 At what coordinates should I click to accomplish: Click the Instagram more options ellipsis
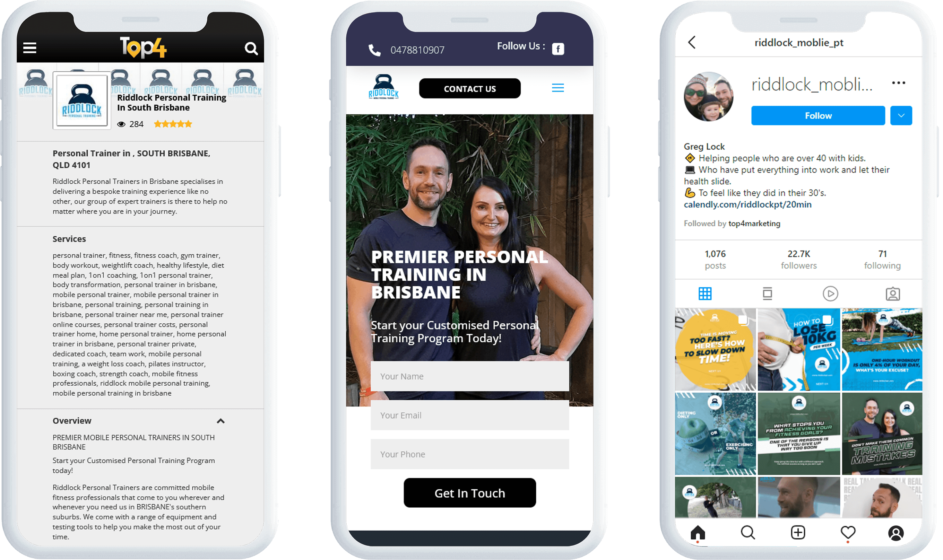click(x=902, y=83)
